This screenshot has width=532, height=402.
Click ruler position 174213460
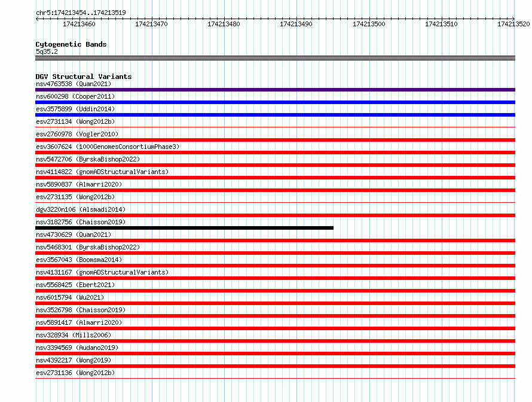pos(79,24)
